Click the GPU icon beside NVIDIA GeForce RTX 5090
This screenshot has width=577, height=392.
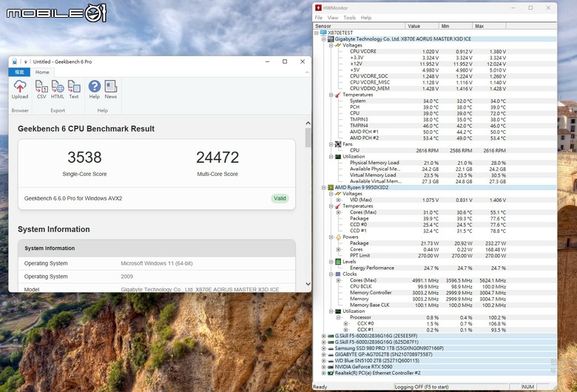331,367
